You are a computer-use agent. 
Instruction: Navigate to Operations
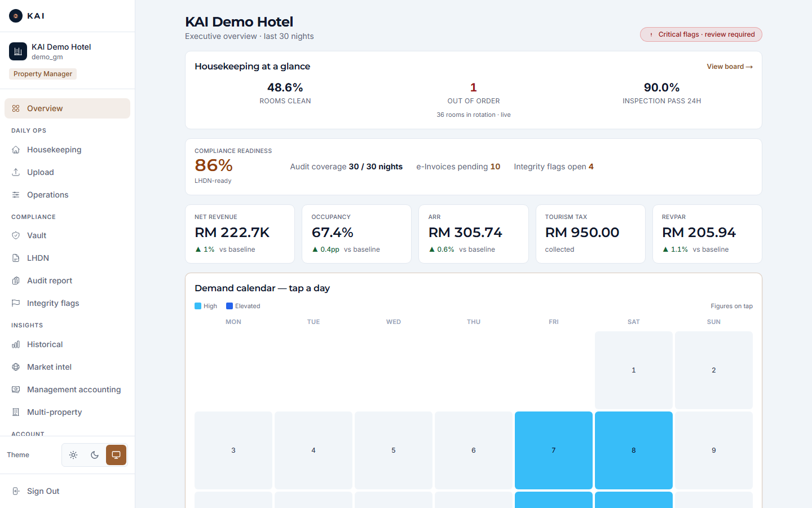coord(67,195)
